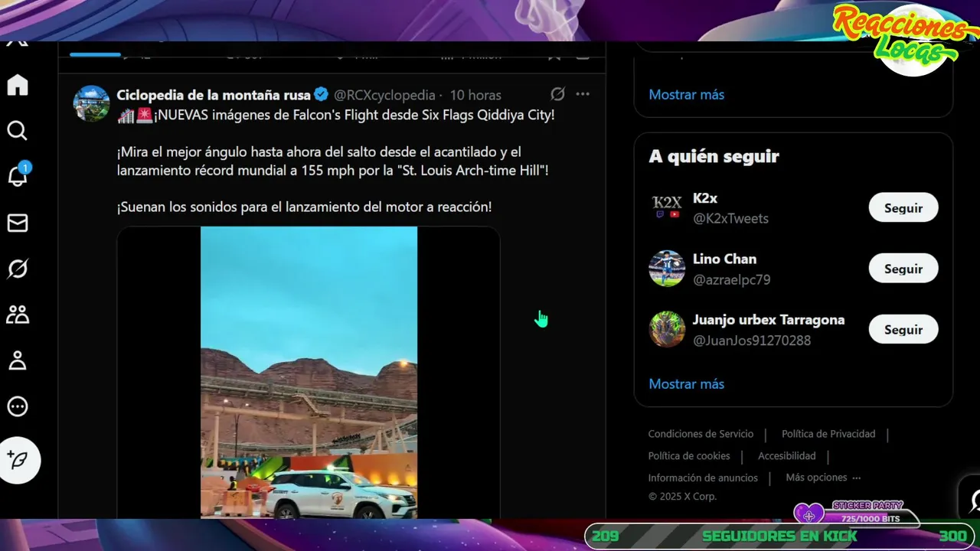Open Grok icon in sidebar
This screenshot has width=980, height=551.
coord(18,269)
